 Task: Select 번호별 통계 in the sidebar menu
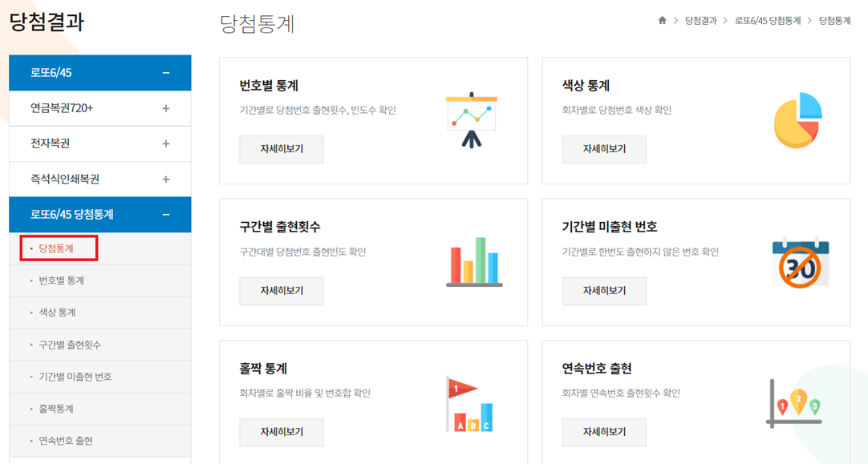point(63,280)
